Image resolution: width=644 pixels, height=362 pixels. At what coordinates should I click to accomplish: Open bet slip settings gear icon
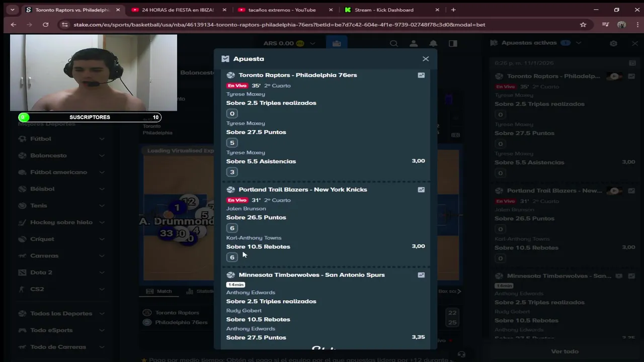click(613, 43)
